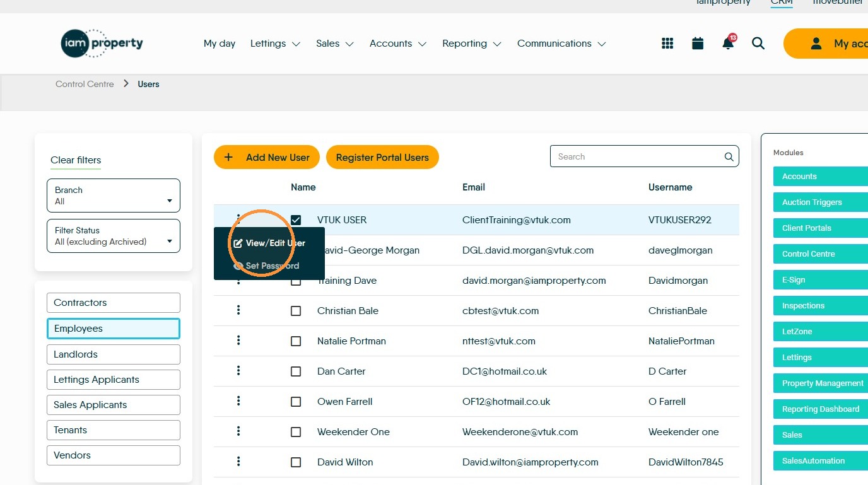
Task: Open the three-dot menu for Natalie Portman
Action: (238, 341)
